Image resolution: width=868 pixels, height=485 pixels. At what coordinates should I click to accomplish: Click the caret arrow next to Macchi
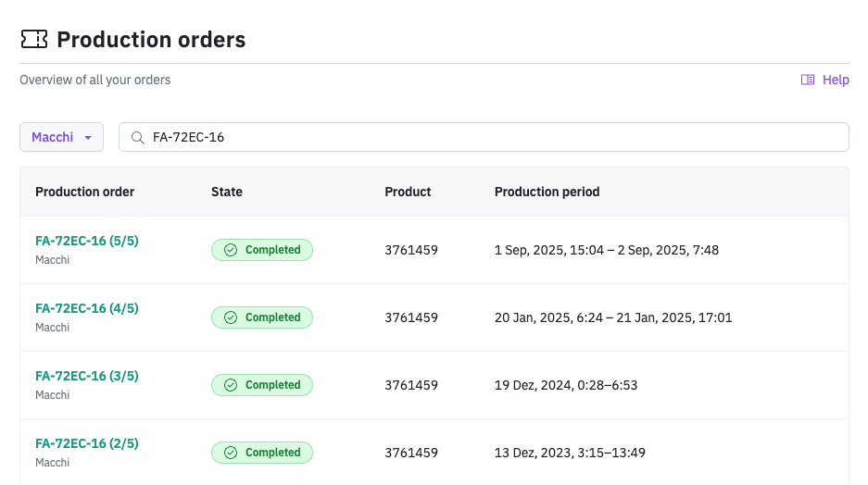[x=88, y=138]
